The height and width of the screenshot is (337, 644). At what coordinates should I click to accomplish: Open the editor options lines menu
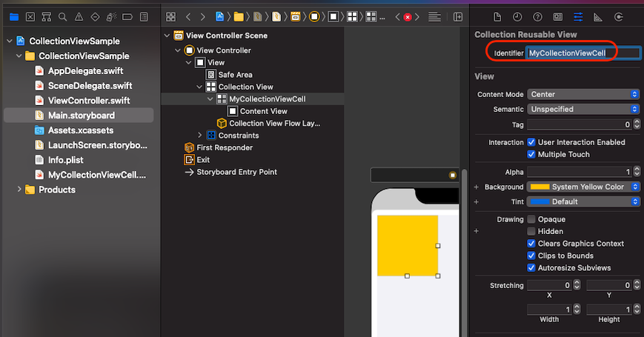[434, 17]
